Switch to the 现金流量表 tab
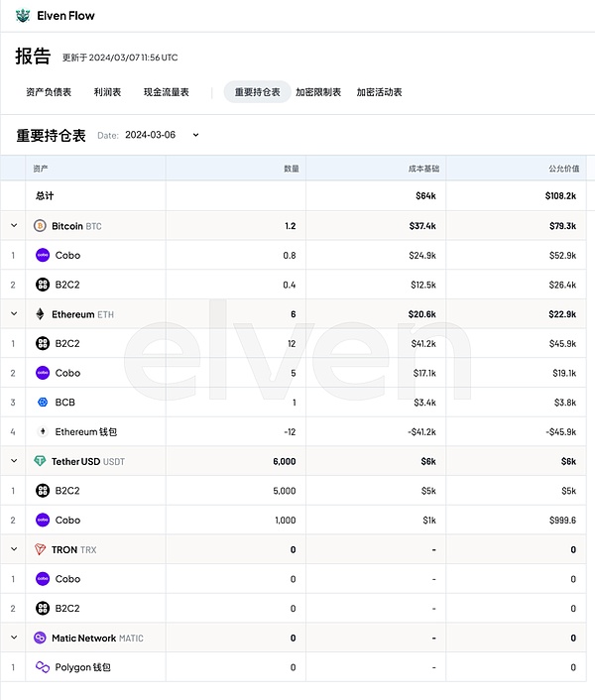This screenshot has width=595, height=700. pyautogui.click(x=166, y=92)
